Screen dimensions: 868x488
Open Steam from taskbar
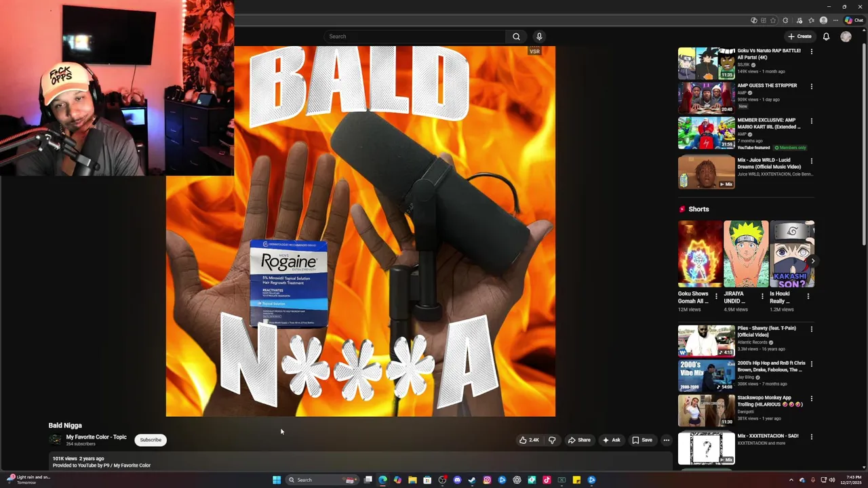coord(472,480)
